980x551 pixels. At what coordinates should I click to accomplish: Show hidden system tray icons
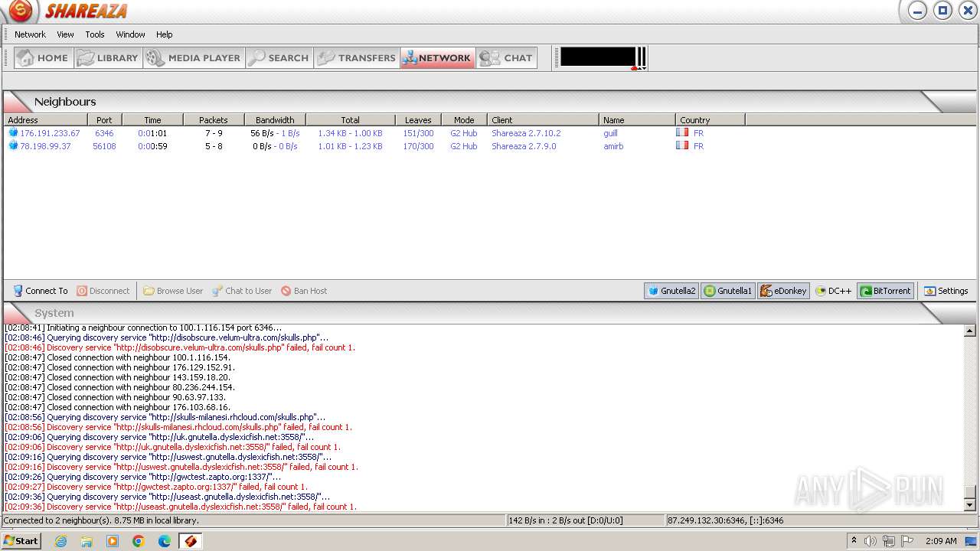point(854,541)
